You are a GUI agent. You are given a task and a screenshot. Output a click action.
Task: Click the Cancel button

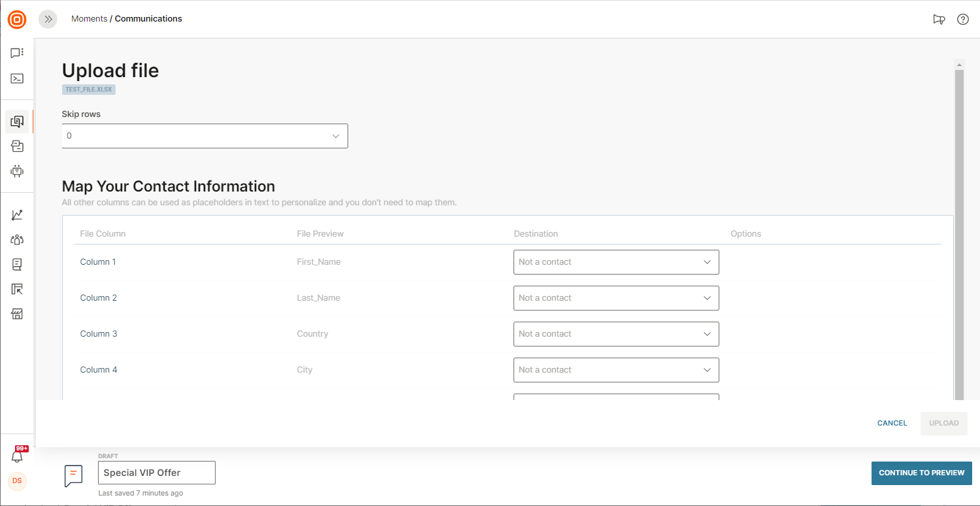tap(892, 423)
